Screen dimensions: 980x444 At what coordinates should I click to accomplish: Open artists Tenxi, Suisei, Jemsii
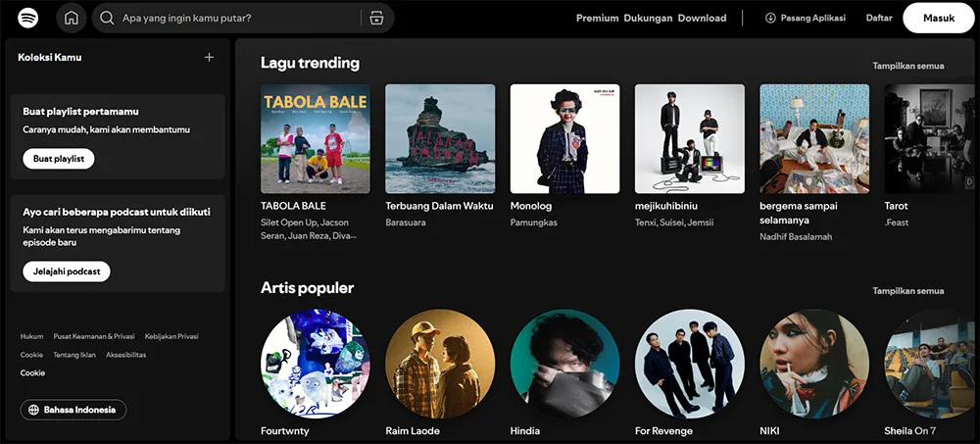[674, 222]
